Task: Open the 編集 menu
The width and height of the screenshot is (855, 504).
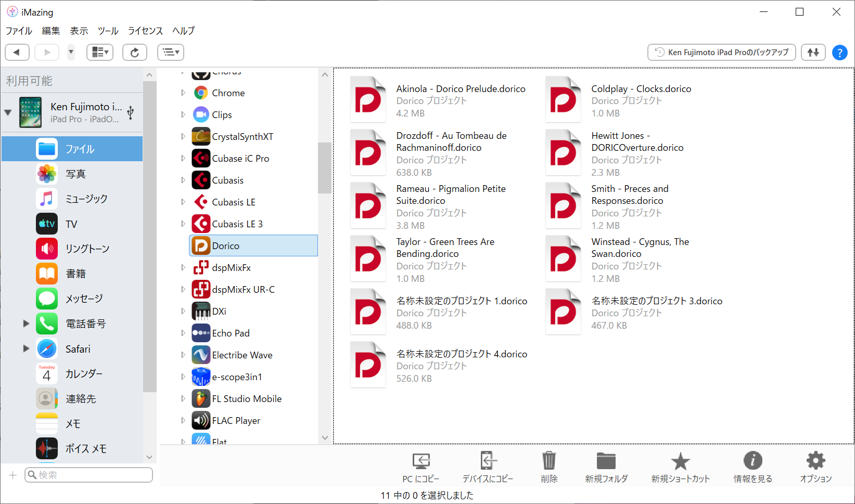Action: [x=51, y=31]
